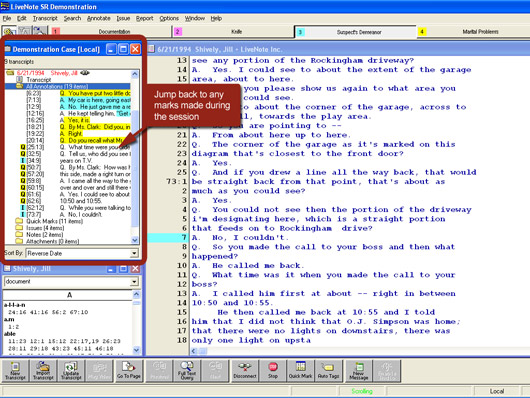Click the Update Transcript toolbar button
Viewport: 530px width, 398px height.
coord(71,371)
